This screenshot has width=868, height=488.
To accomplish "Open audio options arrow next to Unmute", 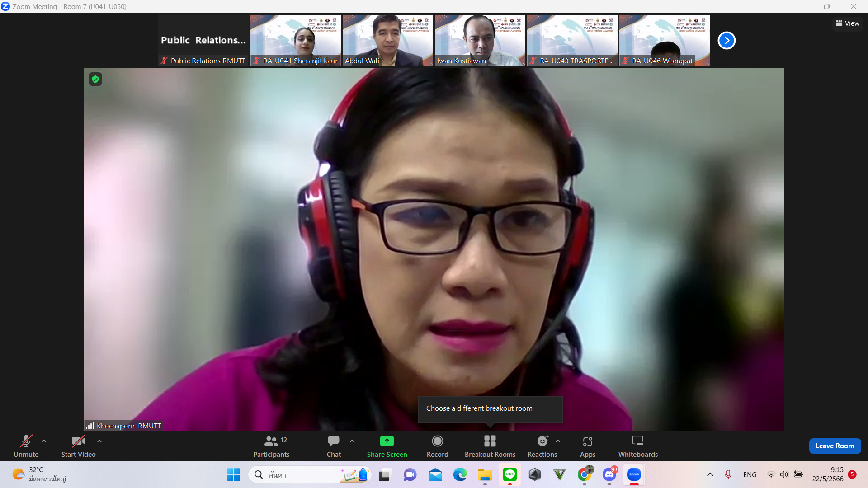I will pos(44,441).
